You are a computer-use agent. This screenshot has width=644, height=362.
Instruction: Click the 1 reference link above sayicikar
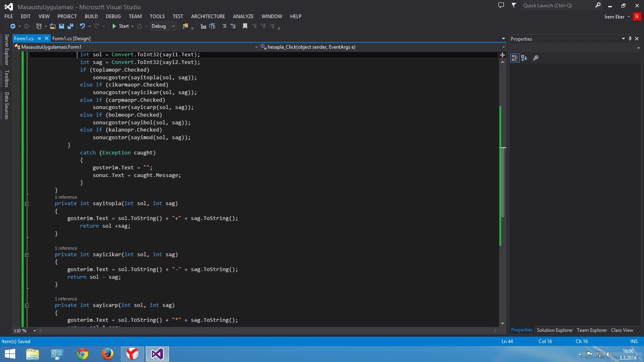coord(66,248)
